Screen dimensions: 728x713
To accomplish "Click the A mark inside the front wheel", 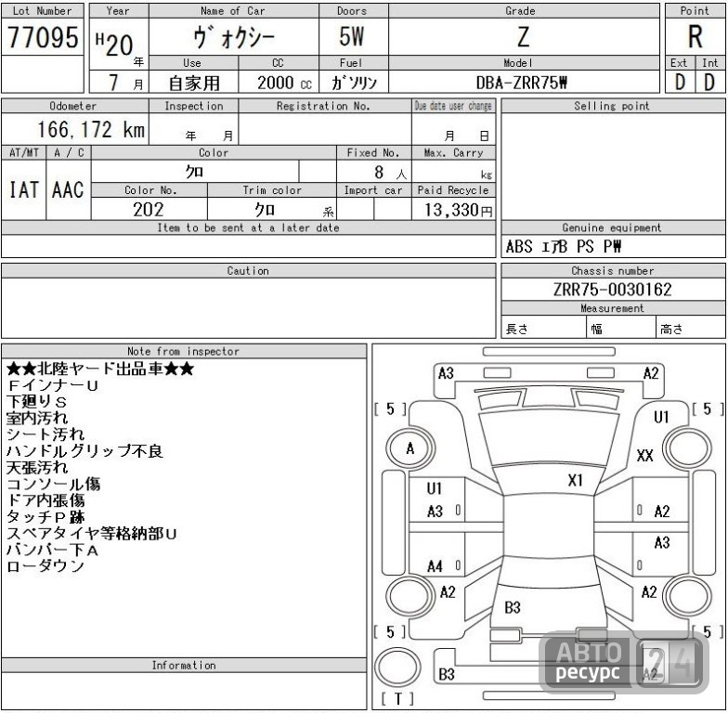I will tap(410, 448).
